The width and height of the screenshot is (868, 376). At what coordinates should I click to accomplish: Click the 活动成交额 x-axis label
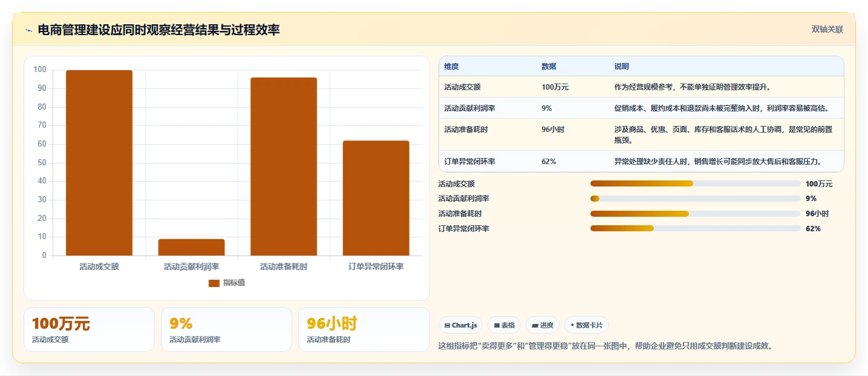point(99,266)
